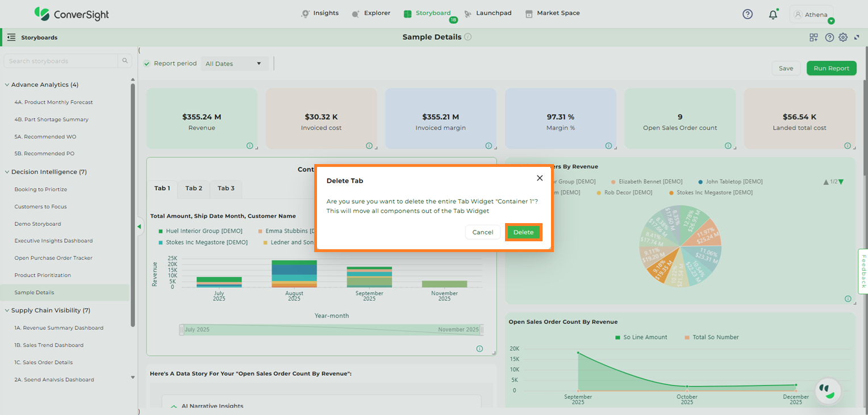868x415 pixels.
Task: Toggle the Report period checkbox
Action: (x=147, y=64)
